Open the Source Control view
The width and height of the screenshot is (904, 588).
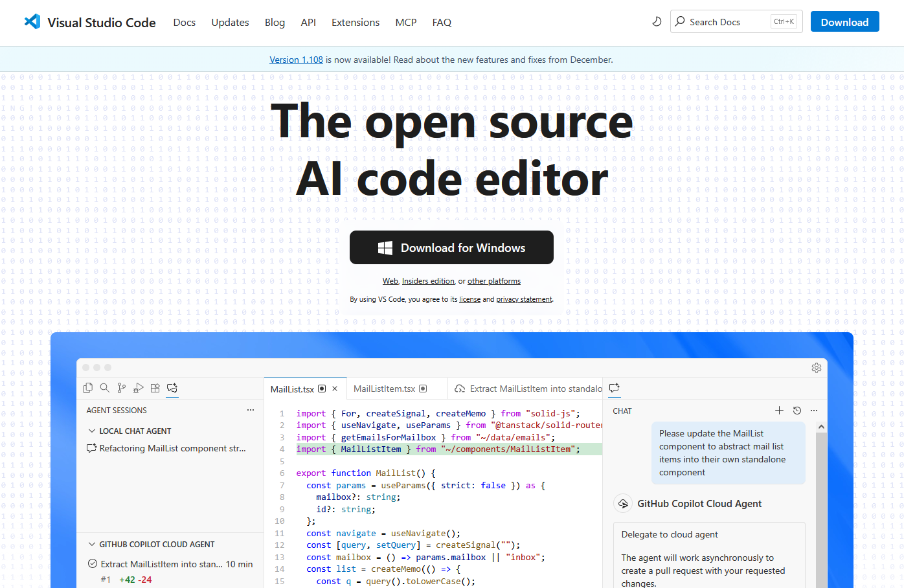click(121, 388)
